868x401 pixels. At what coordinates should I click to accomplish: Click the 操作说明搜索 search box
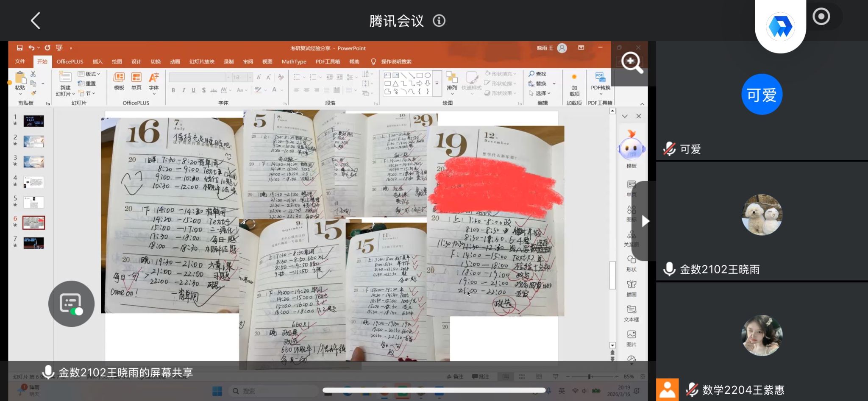click(x=396, y=61)
